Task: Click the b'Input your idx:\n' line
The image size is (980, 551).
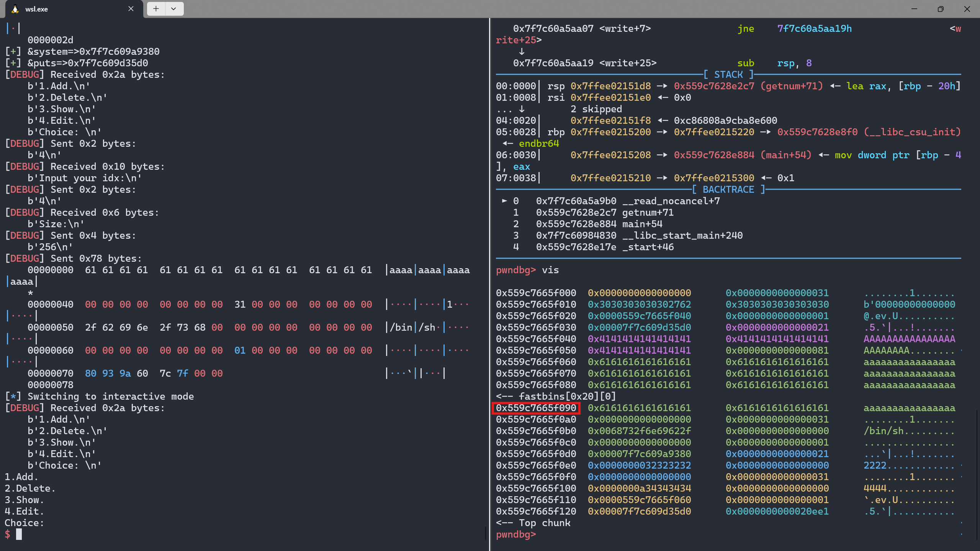Action: (85, 178)
